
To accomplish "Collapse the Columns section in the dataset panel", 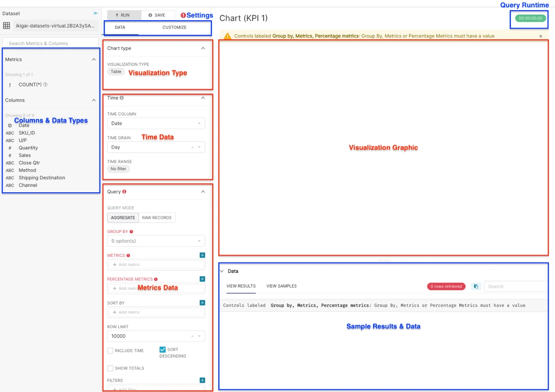I will 94,100.
